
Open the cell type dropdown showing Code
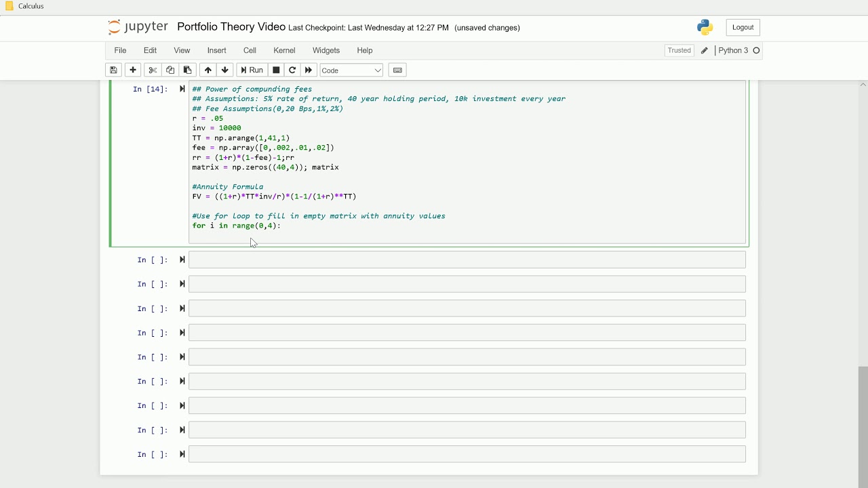tap(351, 70)
